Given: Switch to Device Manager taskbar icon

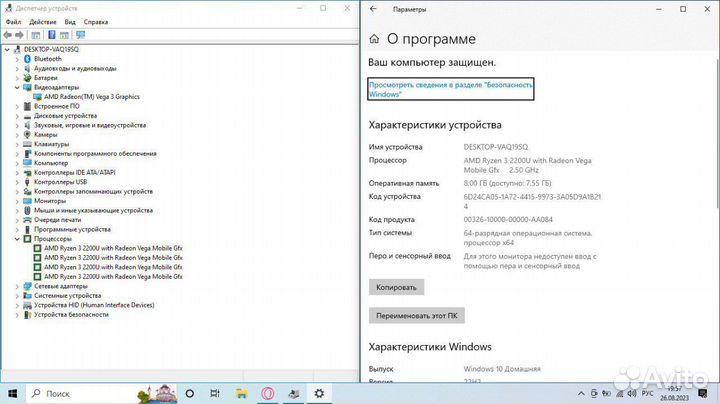Looking at the screenshot, I should pos(293,393).
